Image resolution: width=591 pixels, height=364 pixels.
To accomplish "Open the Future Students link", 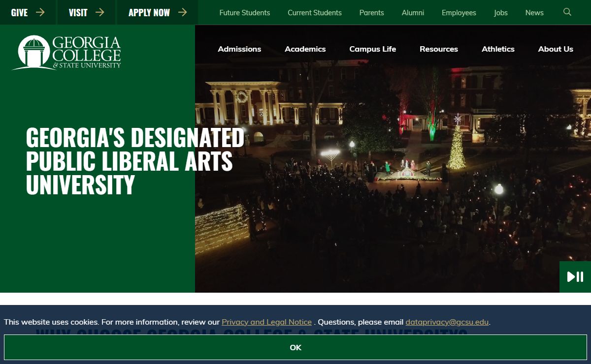I will [245, 13].
